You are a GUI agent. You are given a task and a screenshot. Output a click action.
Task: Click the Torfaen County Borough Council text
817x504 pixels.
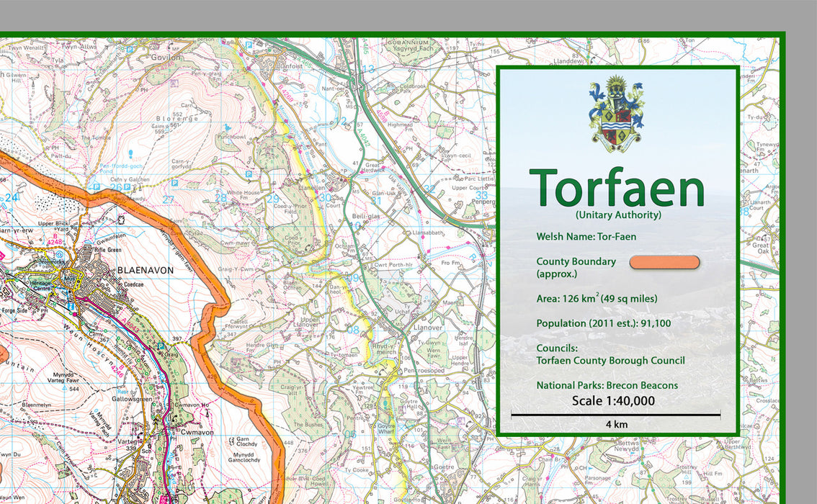pos(611,361)
